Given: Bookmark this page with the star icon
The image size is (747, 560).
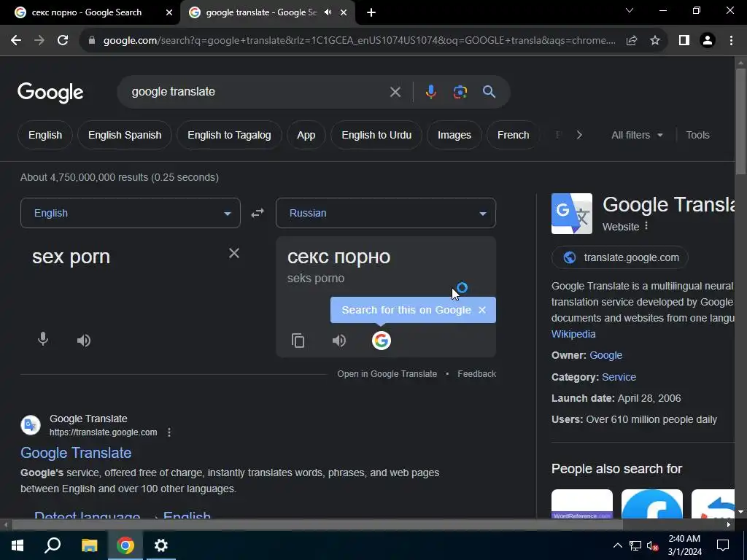Looking at the screenshot, I should point(655,41).
